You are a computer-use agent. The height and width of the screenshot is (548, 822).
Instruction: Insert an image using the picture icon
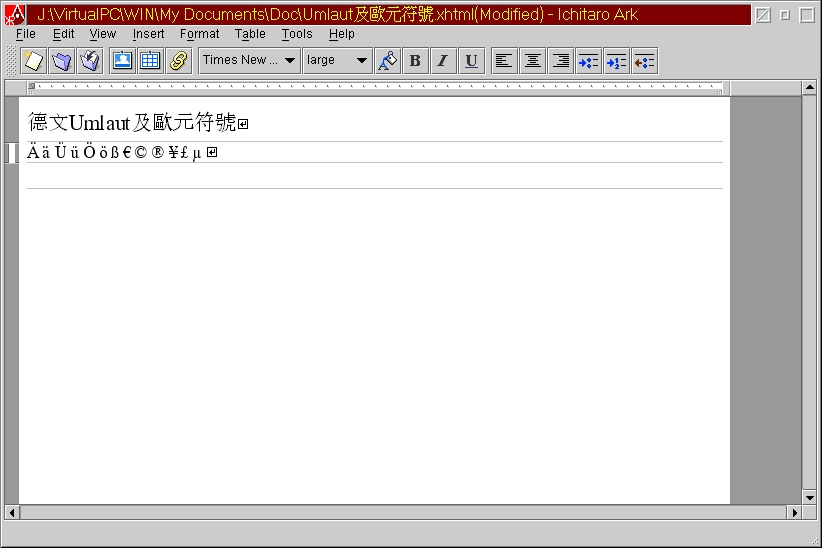coord(123,61)
